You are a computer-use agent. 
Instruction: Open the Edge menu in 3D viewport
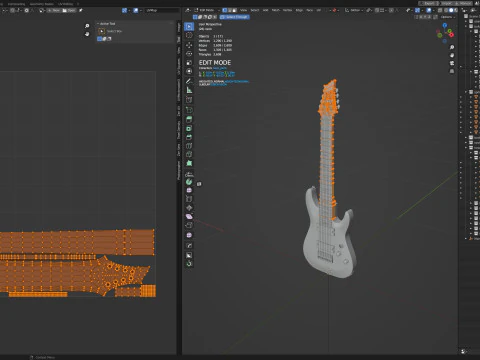299,10
